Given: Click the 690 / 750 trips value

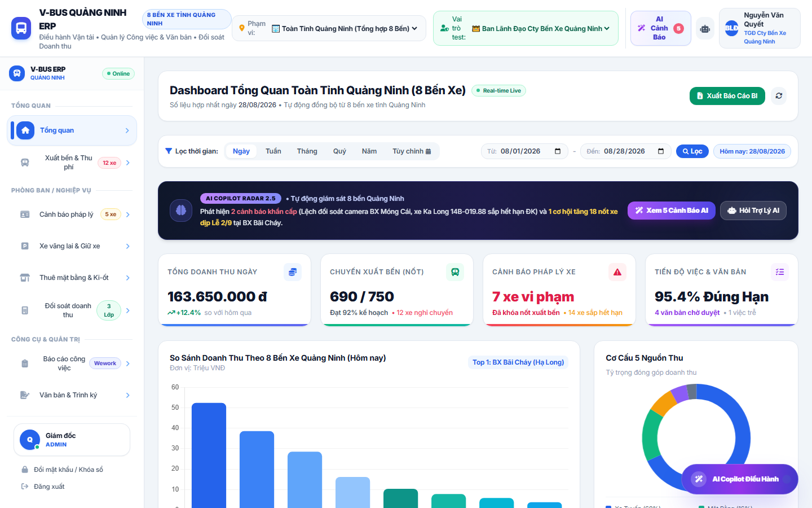Looking at the screenshot, I should 362,297.
